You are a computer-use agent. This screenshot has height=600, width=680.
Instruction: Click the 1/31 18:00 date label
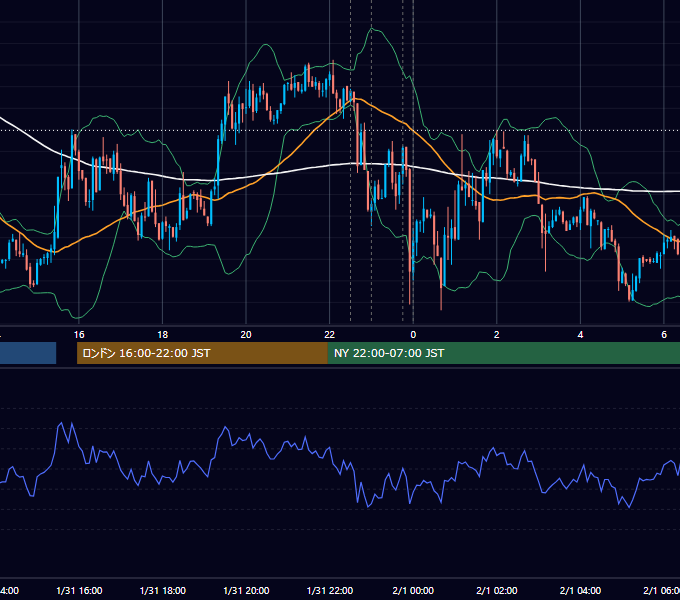point(163,590)
